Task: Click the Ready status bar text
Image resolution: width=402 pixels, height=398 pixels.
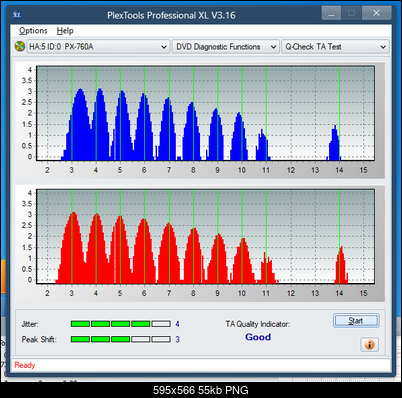Action: pos(25,365)
